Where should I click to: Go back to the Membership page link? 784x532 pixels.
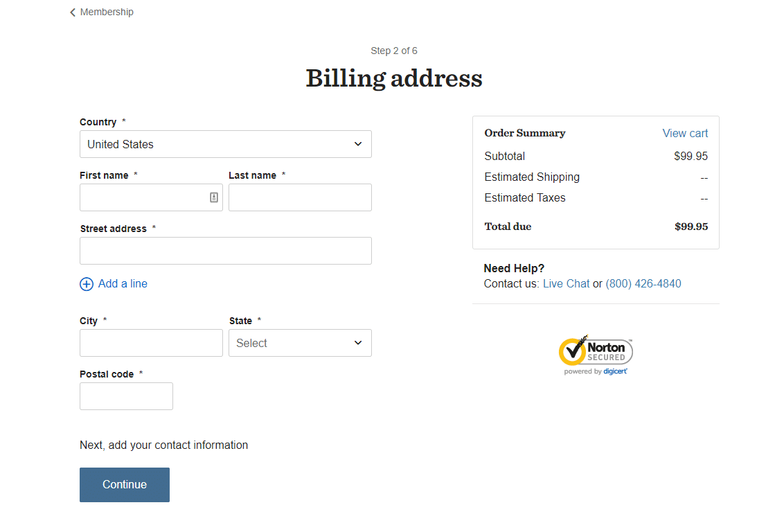[x=107, y=12]
